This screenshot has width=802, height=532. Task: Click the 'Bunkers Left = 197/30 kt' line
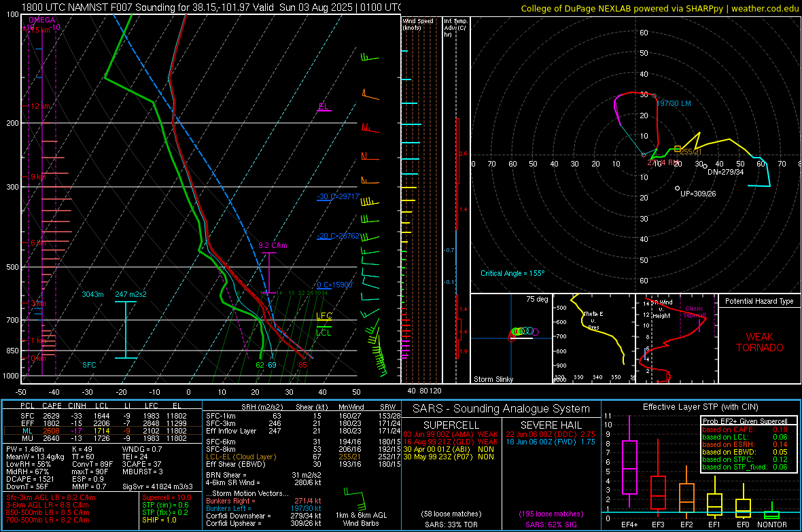coord(264,508)
